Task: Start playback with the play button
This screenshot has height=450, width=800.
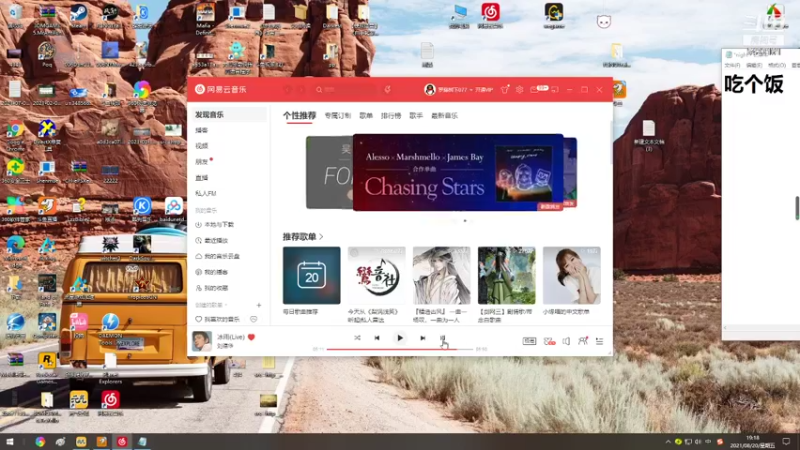Action: click(x=400, y=338)
